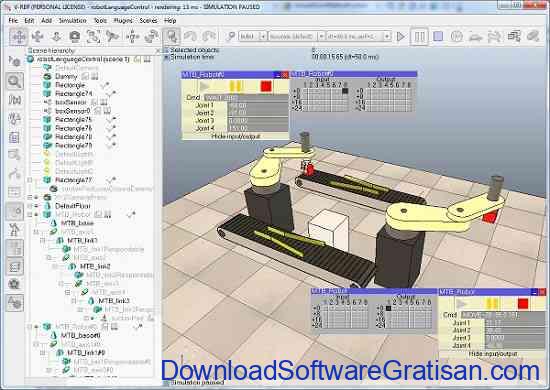This screenshot has height=390, width=550.
Task: Toggle the black input bit in MTB_Robot#0 grid
Action: [x=345, y=91]
